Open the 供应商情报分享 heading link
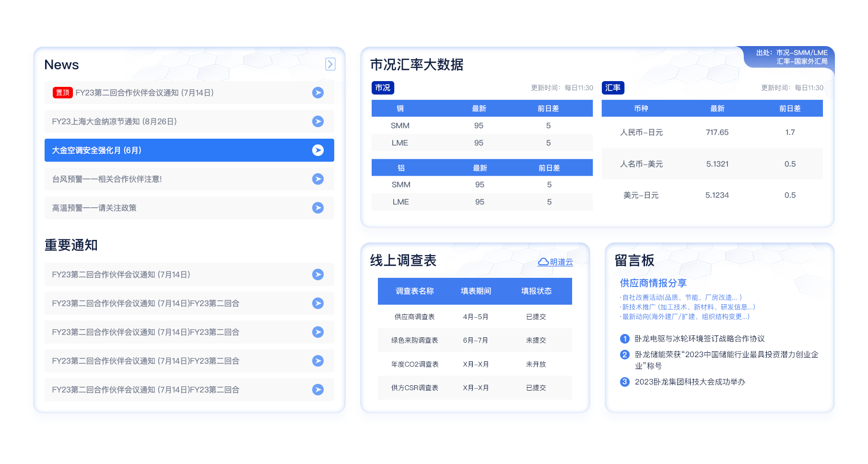This screenshot has width=868, height=464. 653,283
